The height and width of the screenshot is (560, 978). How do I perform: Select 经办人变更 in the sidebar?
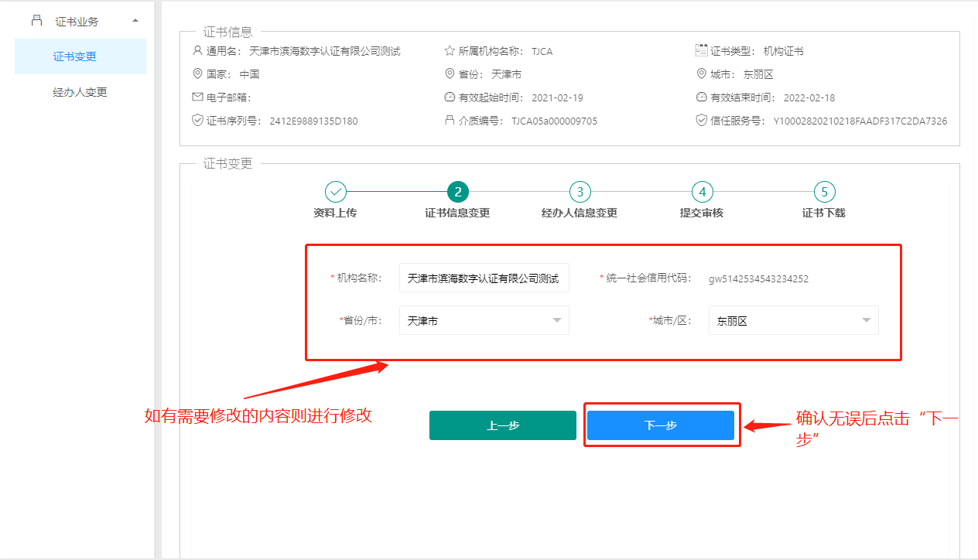pos(80,92)
